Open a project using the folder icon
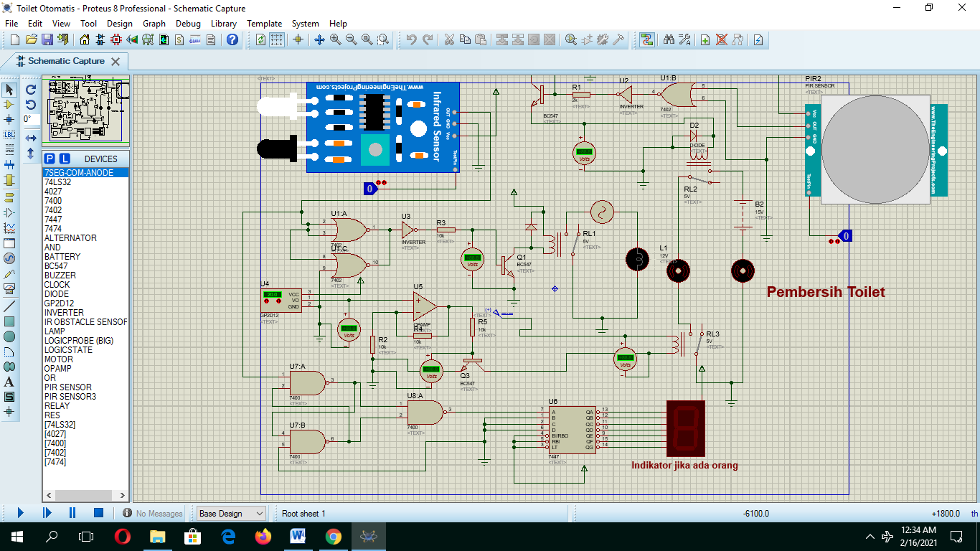 click(x=31, y=39)
